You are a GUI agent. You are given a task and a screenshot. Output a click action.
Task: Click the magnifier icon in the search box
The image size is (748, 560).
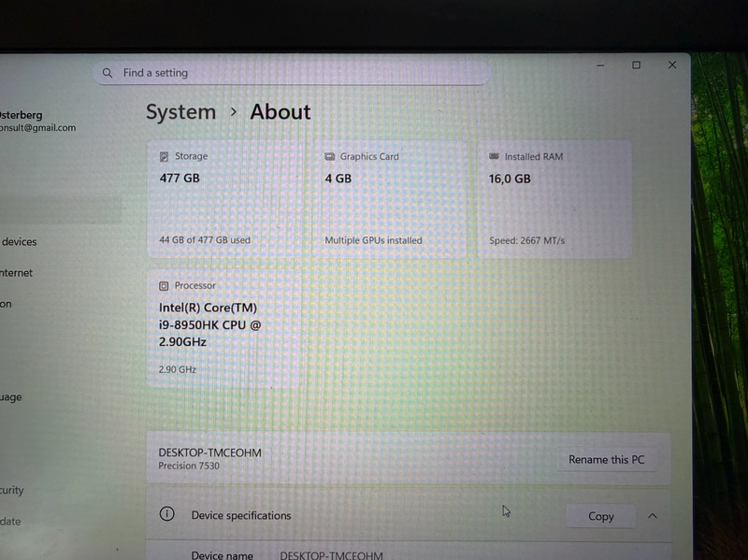pyautogui.click(x=108, y=73)
